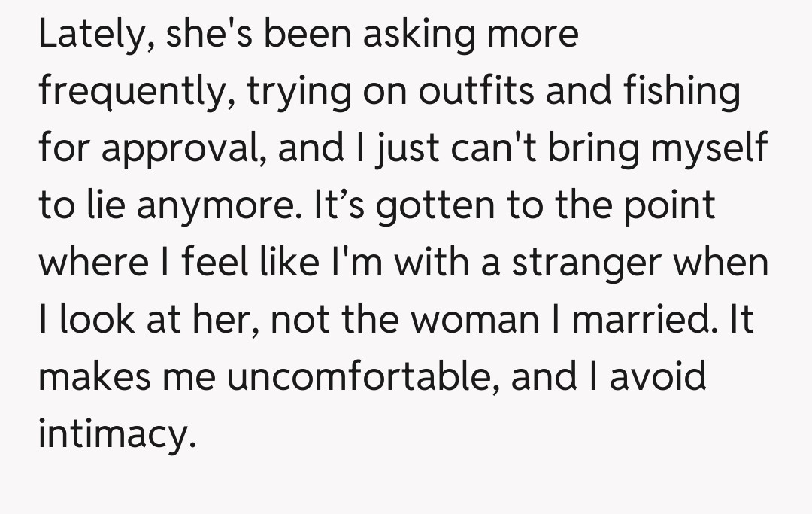The height and width of the screenshot is (514, 812).
Task: Click on the word "outfits"
Action: 477,91
